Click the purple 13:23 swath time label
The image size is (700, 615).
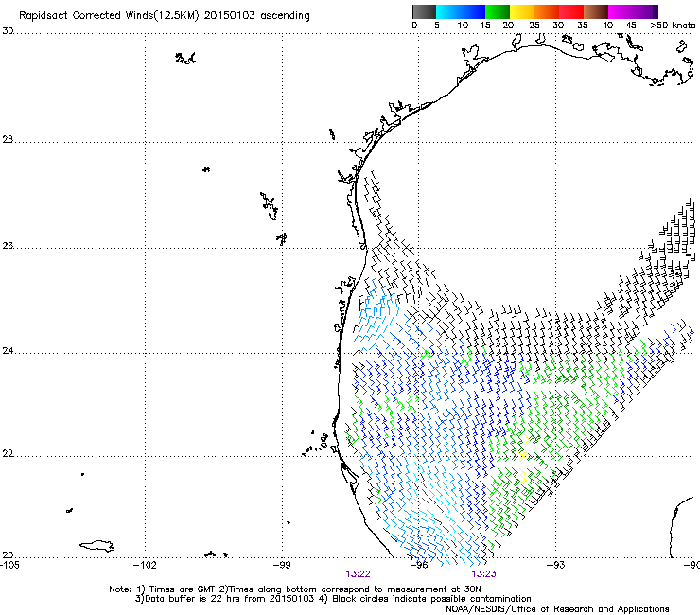pyautogui.click(x=484, y=574)
